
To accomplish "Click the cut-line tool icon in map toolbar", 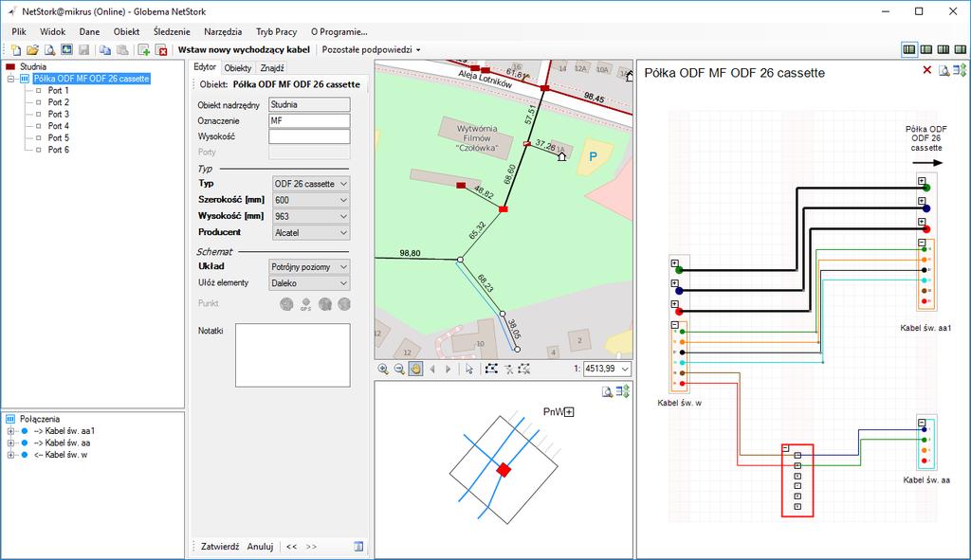I will click(x=508, y=370).
